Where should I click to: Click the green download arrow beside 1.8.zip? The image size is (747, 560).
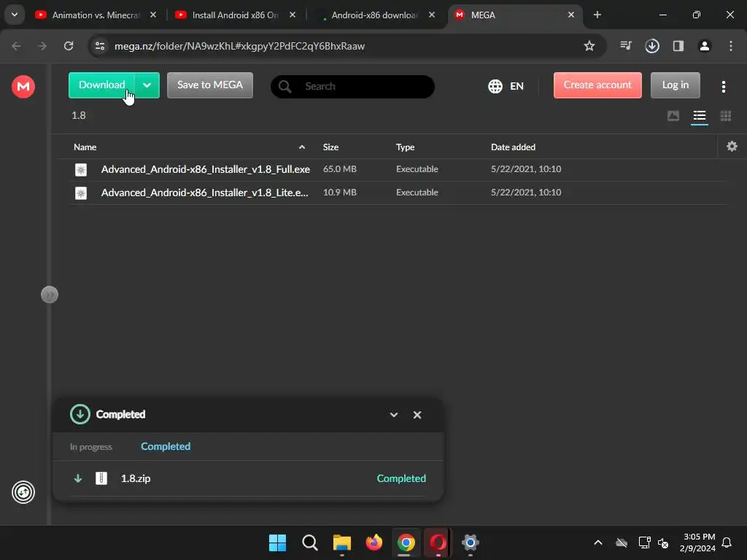(77, 478)
